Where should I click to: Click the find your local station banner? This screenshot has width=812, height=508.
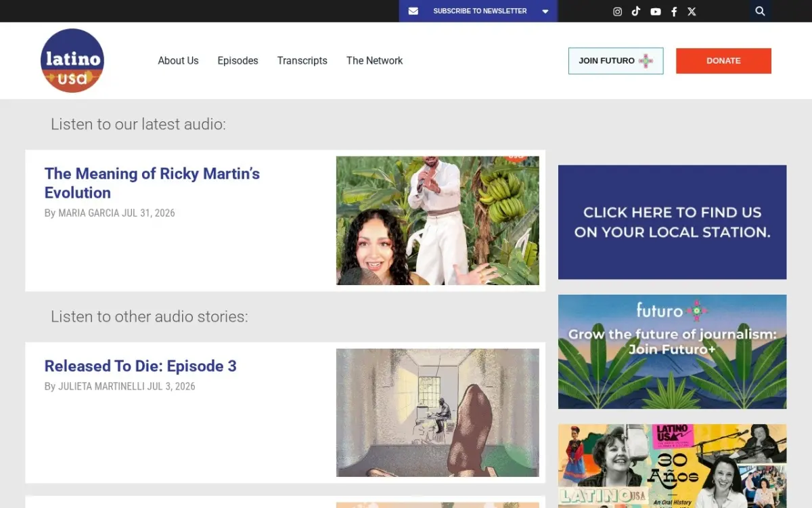(672, 222)
